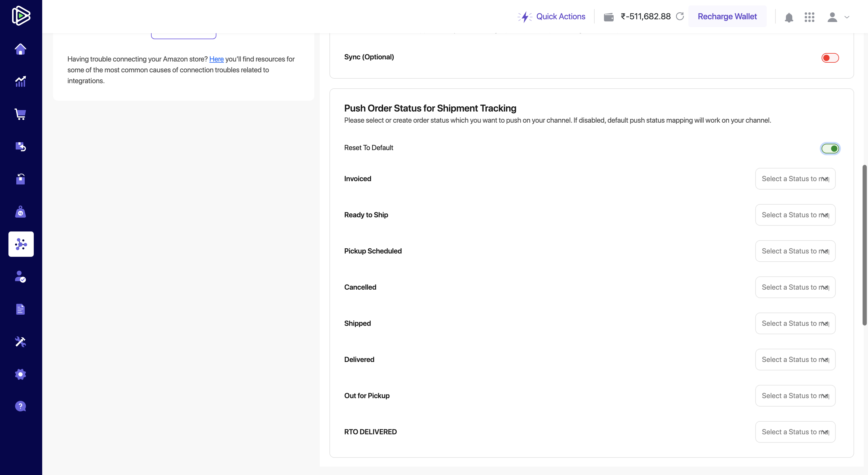Click the Recharge Wallet button
The width and height of the screenshot is (868, 475).
pyautogui.click(x=727, y=17)
